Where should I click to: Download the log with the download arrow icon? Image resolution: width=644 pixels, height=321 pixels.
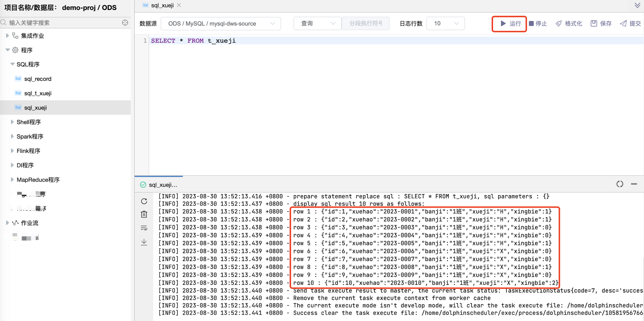(x=144, y=242)
